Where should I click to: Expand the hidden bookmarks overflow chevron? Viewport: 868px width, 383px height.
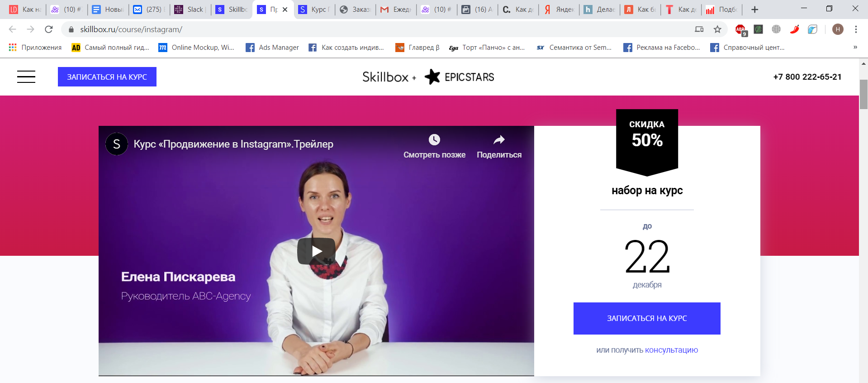pos(855,47)
